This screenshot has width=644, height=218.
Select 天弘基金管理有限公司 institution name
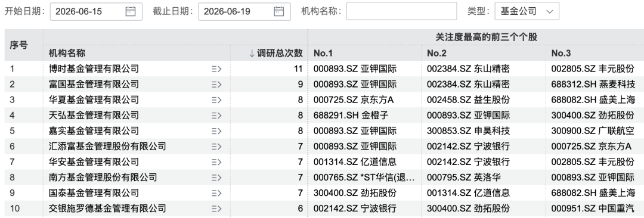(x=94, y=116)
